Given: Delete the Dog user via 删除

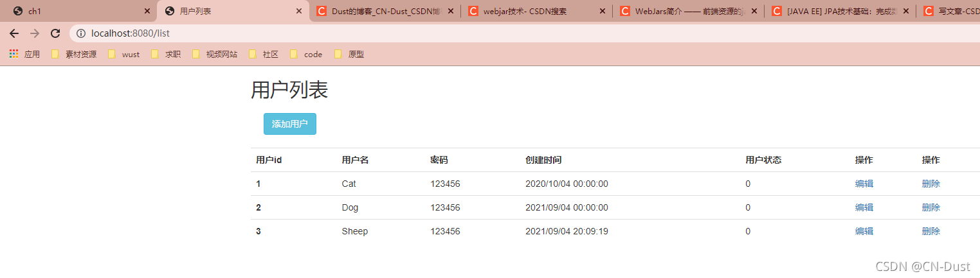Looking at the screenshot, I should coord(931,207).
